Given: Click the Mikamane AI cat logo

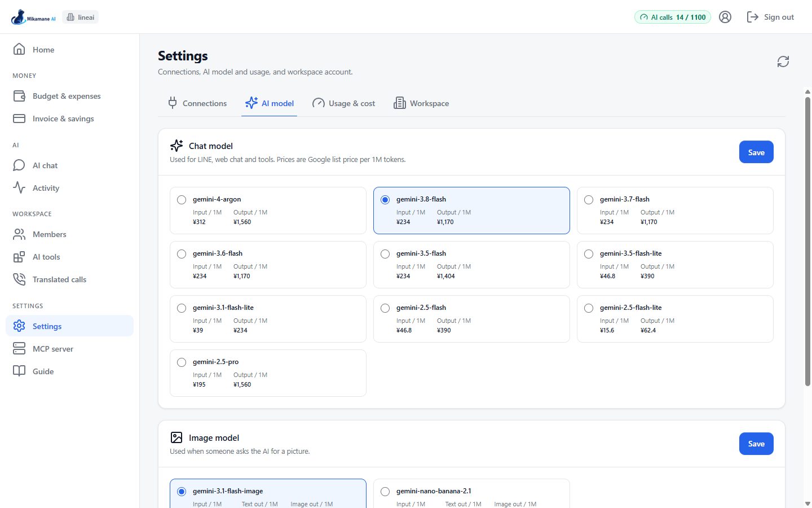Looking at the screenshot, I should pyautogui.click(x=33, y=17).
